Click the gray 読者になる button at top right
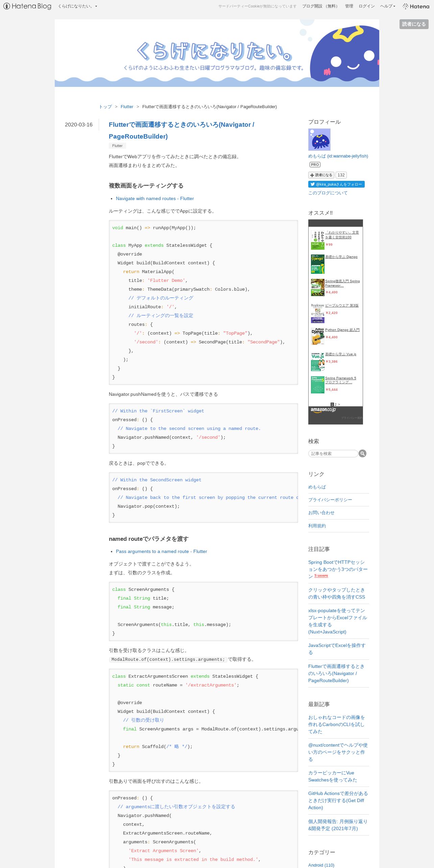The height and width of the screenshot is (868, 434). point(414,24)
